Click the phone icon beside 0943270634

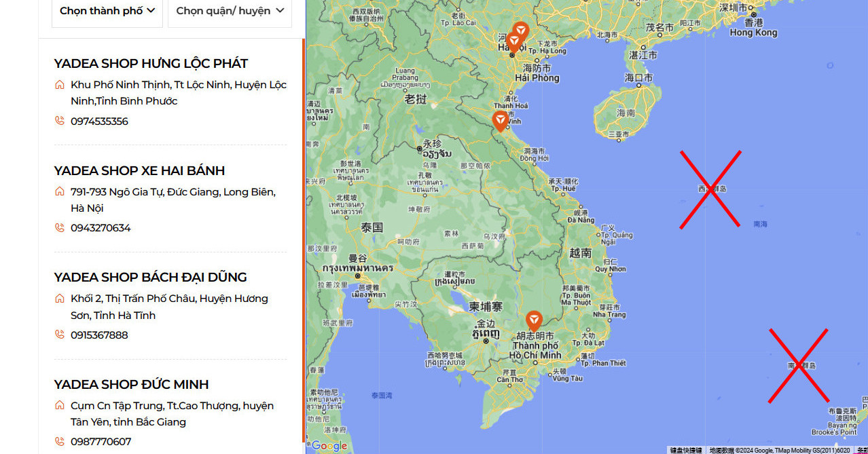click(x=60, y=228)
